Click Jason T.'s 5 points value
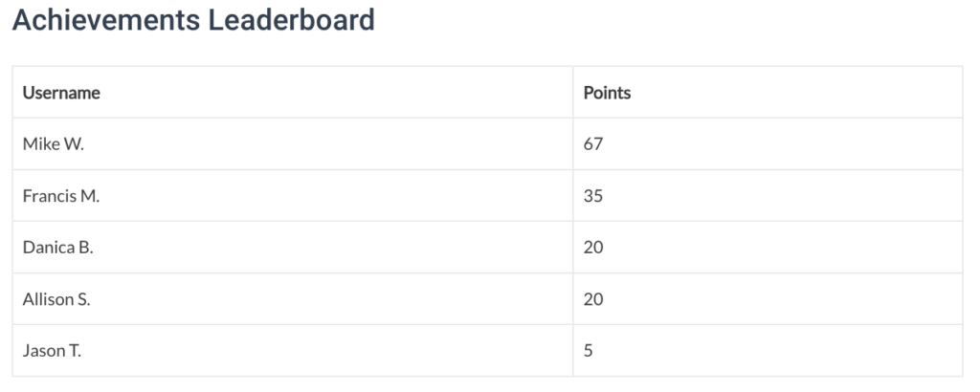The width and height of the screenshot is (980, 392). [589, 351]
